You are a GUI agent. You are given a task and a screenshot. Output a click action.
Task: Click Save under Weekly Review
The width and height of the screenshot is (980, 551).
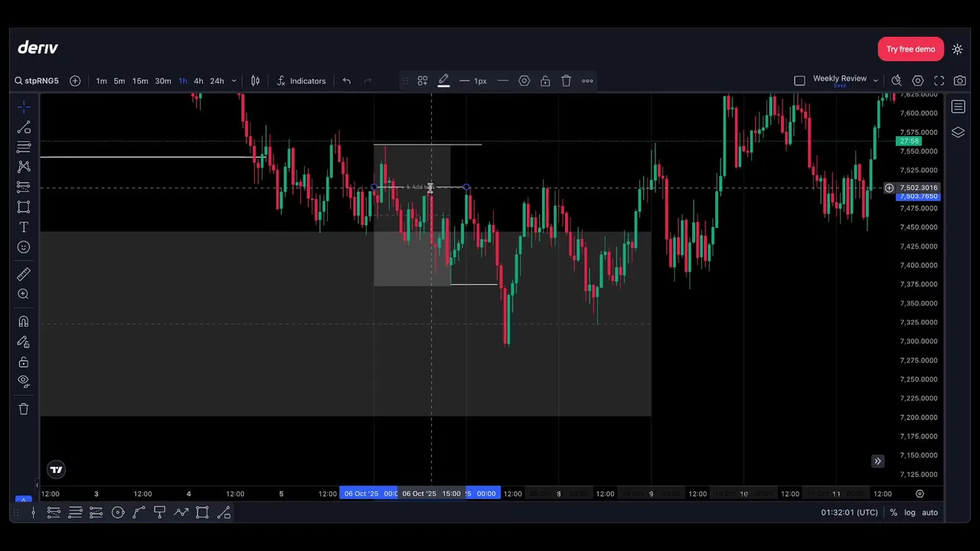point(840,86)
